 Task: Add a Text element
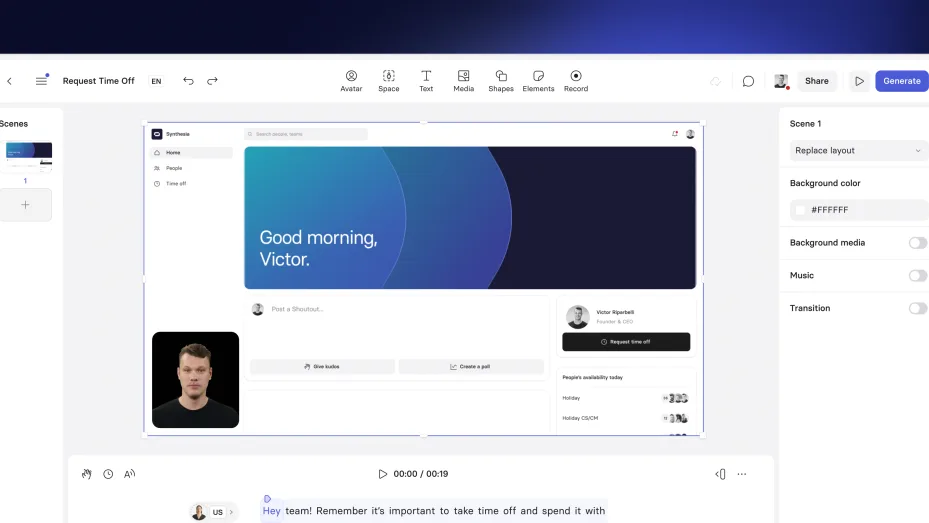(426, 81)
